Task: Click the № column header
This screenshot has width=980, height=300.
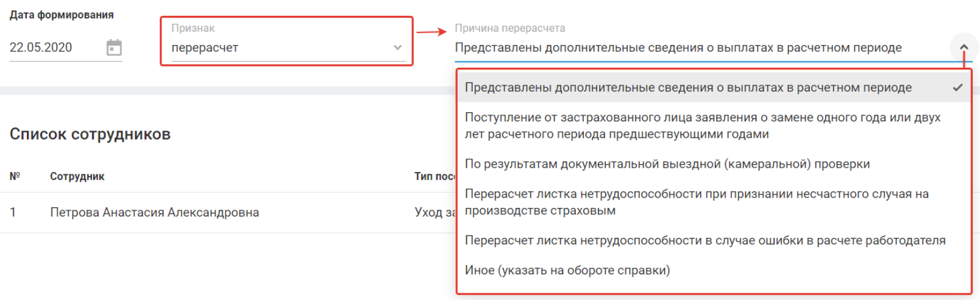Action: click(x=15, y=176)
